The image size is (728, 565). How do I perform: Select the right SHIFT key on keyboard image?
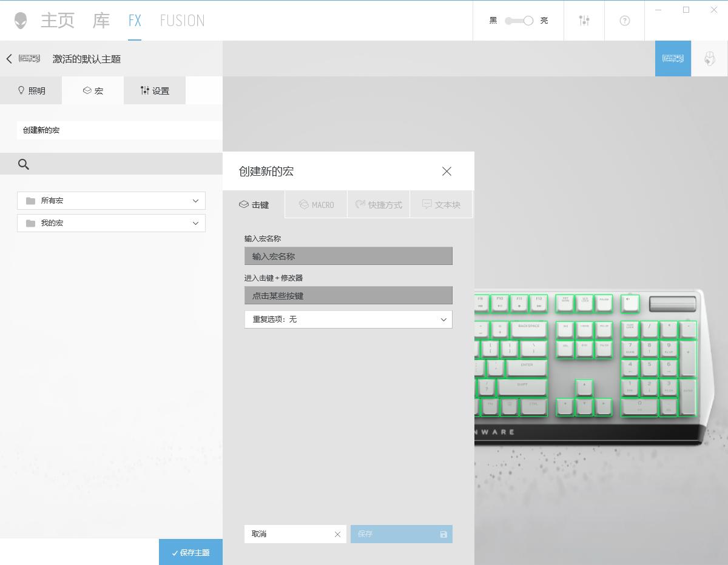[522, 387]
